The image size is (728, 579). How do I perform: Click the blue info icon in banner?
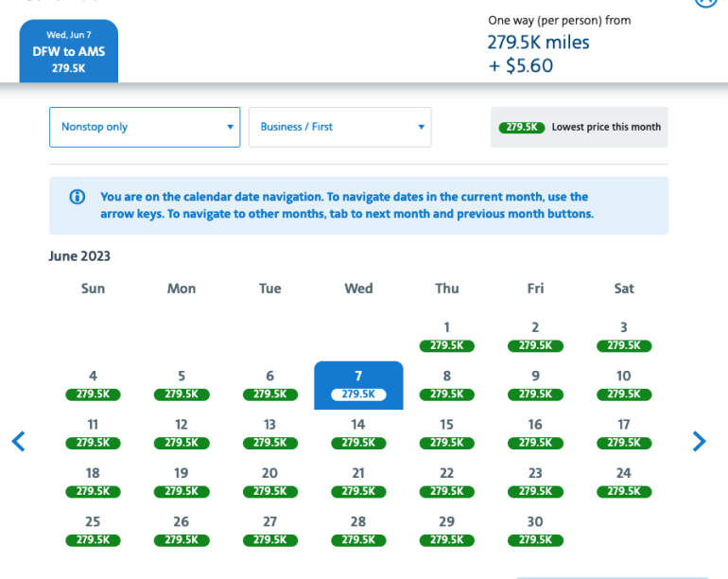[x=78, y=198]
